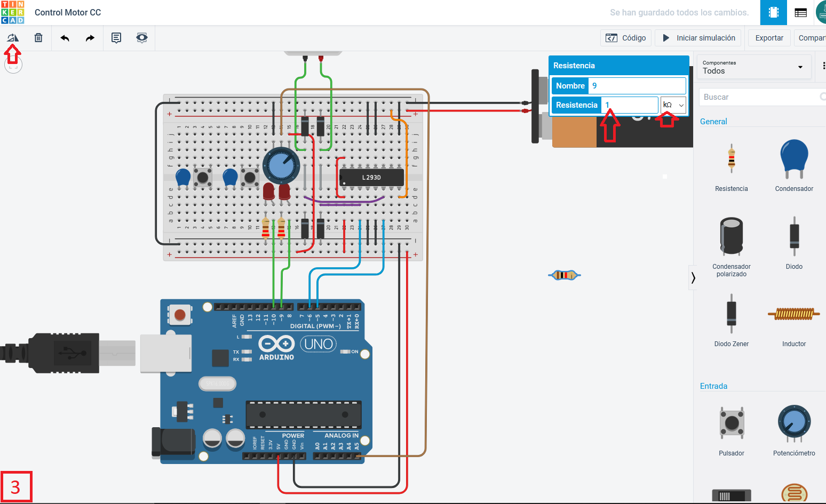Select the Notes tool icon
This screenshot has width=826, height=504.
(x=116, y=38)
